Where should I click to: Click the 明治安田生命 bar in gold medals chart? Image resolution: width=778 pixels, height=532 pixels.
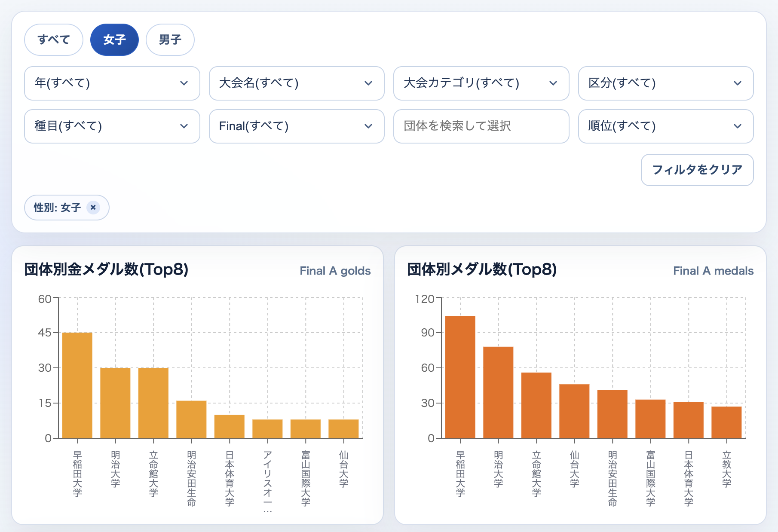(x=191, y=419)
